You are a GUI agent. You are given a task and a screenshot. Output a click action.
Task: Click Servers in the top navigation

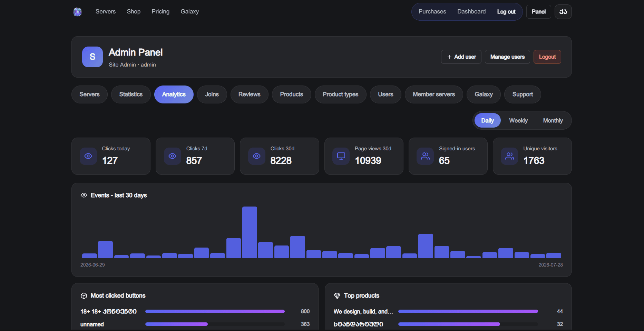(x=106, y=12)
